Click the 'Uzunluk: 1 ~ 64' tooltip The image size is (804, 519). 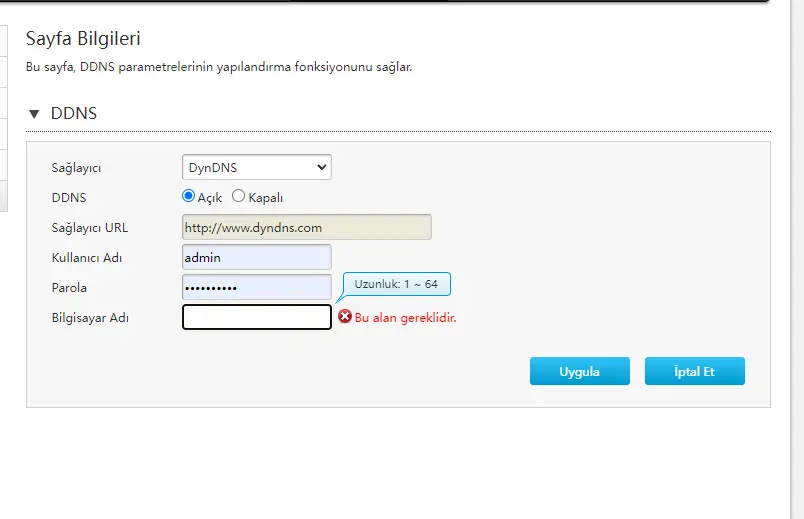(x=396, y=284)
